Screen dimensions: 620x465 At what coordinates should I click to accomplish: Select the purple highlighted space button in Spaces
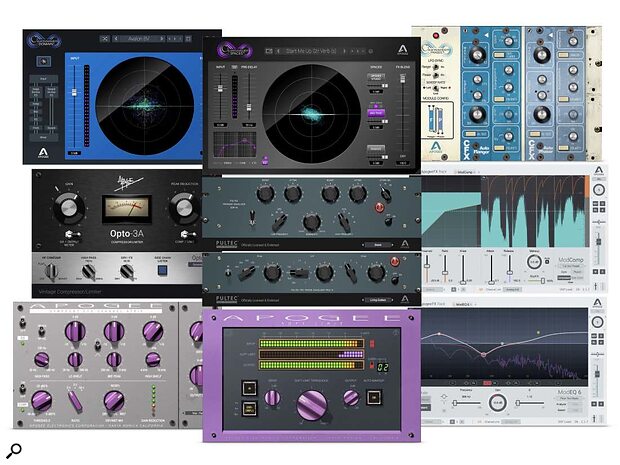(x=376, y=113)
